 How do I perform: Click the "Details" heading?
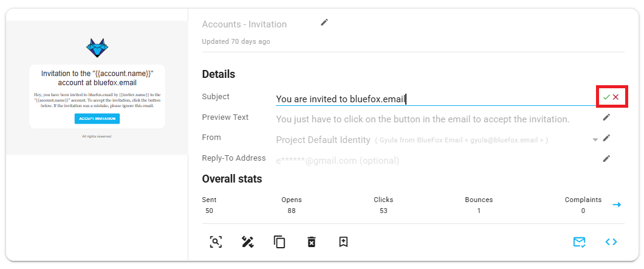219,74
